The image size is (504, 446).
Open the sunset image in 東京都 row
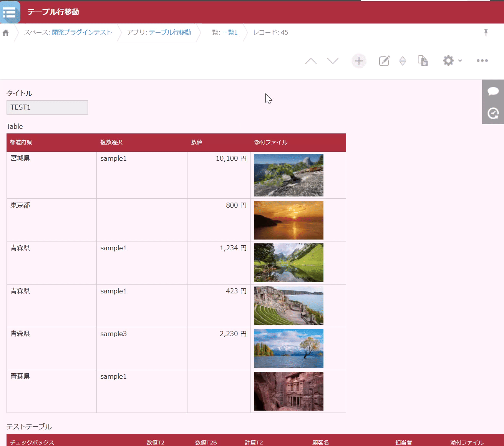(288, 220)
